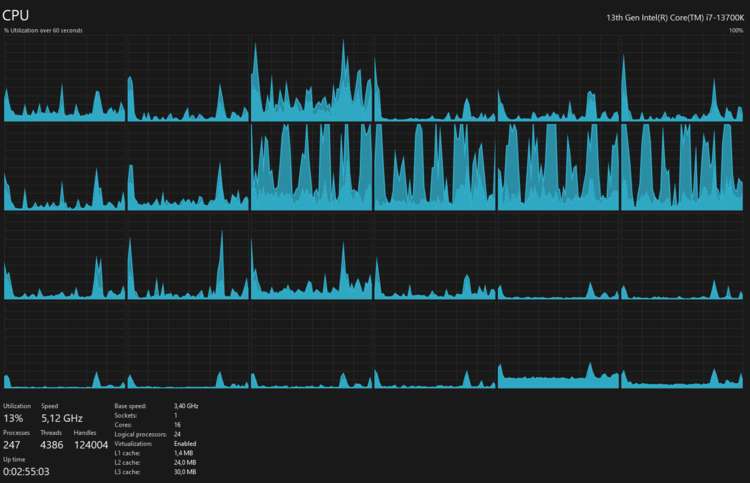Click the top-right logical processor graph
Image resolution: width=750 pixels, height=483 pixels.
point(682,78)
